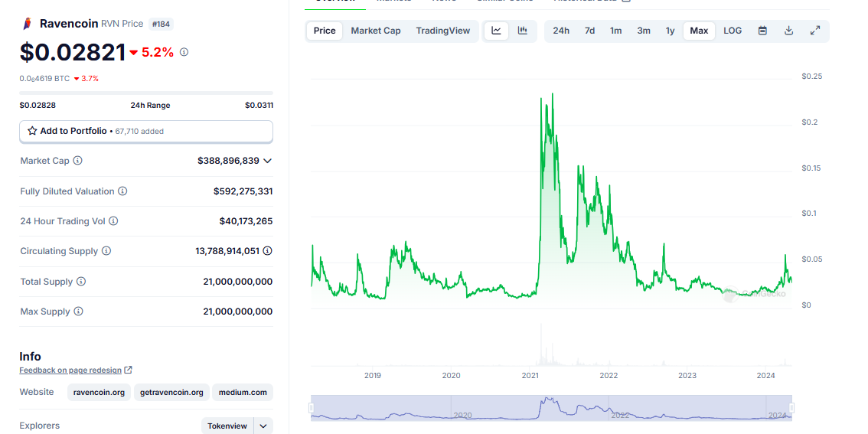Show Total Supply info icon
This screenshot has width=868, height=434.
click(81, 281)
